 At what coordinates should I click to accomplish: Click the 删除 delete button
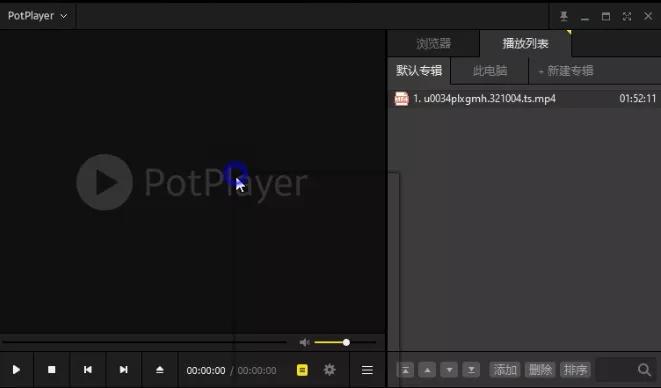[x=540, y=370]
